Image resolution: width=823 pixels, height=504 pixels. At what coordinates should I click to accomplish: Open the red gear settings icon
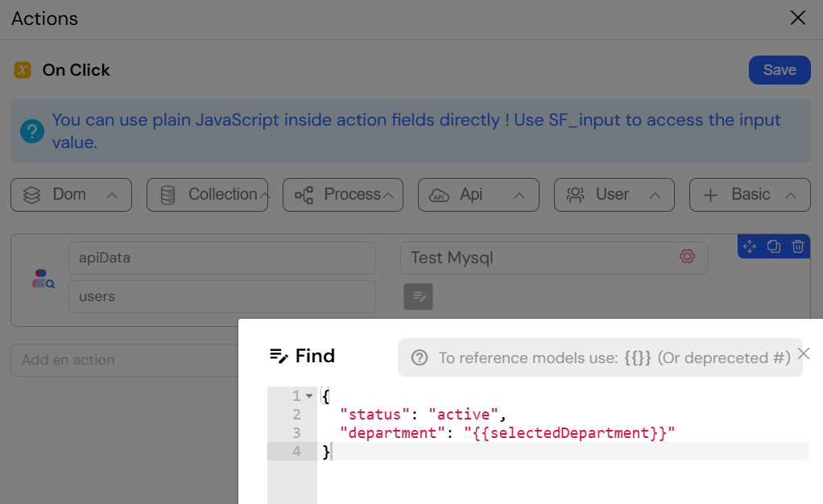687,256
